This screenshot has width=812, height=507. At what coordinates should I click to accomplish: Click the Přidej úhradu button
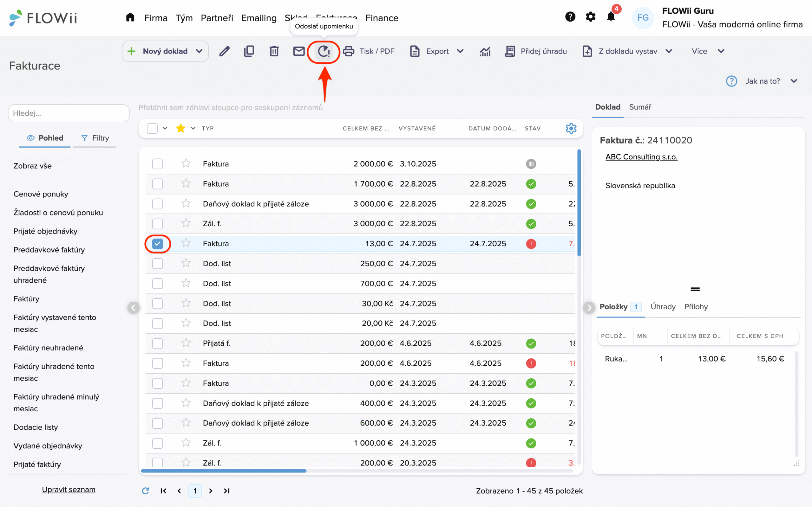536,51
